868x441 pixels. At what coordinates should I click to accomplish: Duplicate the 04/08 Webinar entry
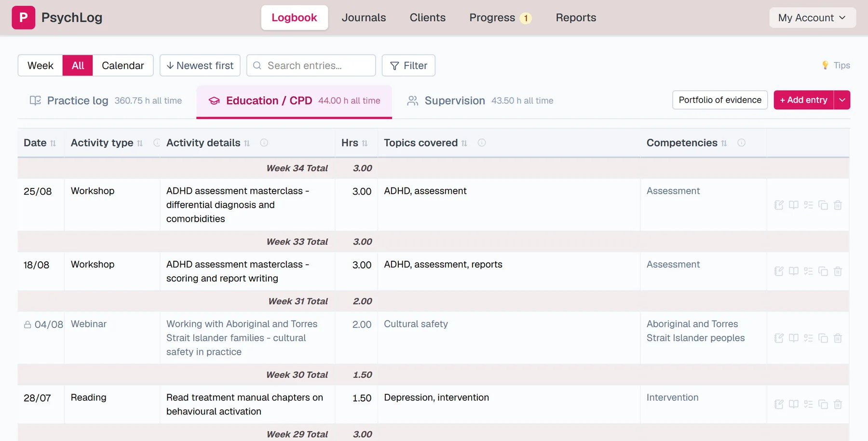[823, 338]
